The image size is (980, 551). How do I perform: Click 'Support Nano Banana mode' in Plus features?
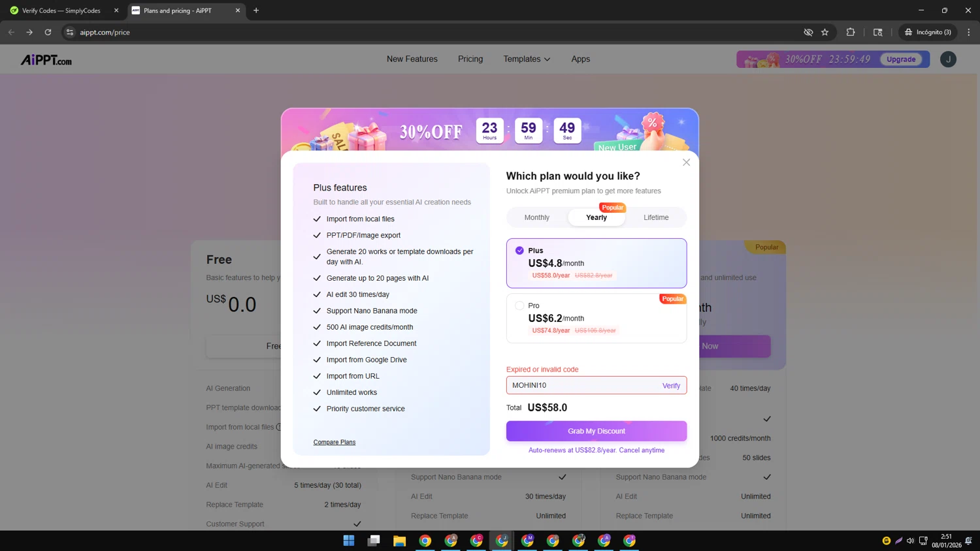[x=372, y=311]
